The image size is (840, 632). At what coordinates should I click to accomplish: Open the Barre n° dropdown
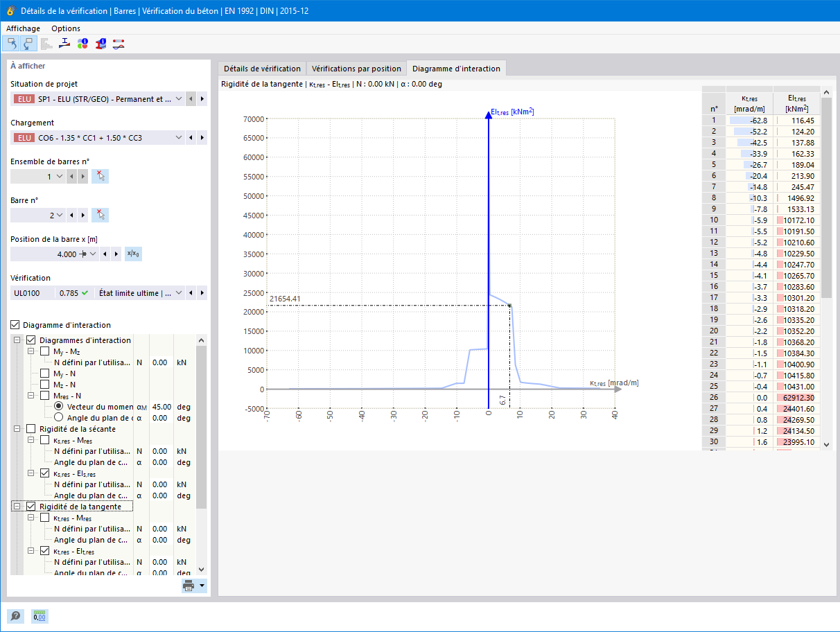(x=60, y=216)
